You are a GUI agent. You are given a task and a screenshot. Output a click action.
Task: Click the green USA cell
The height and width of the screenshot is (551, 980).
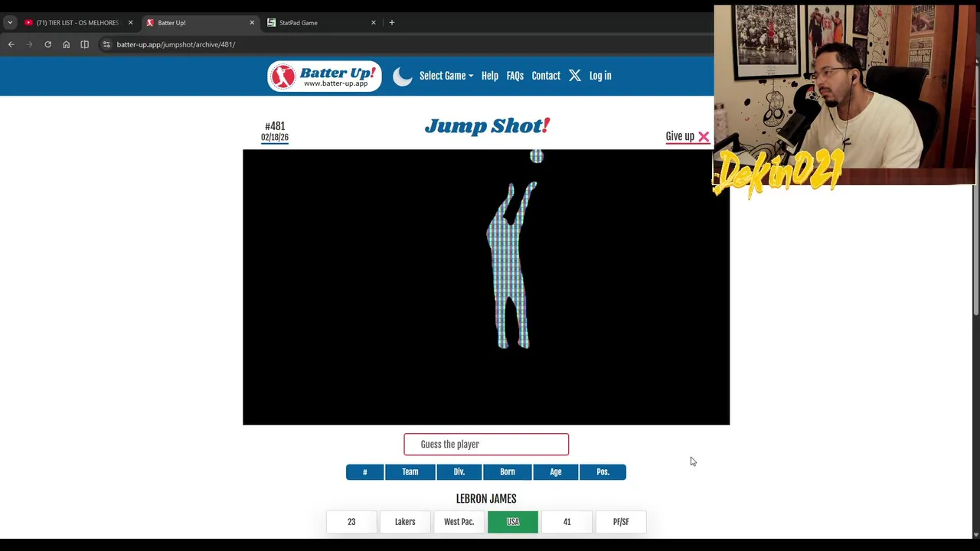click(x=513, y=522)
